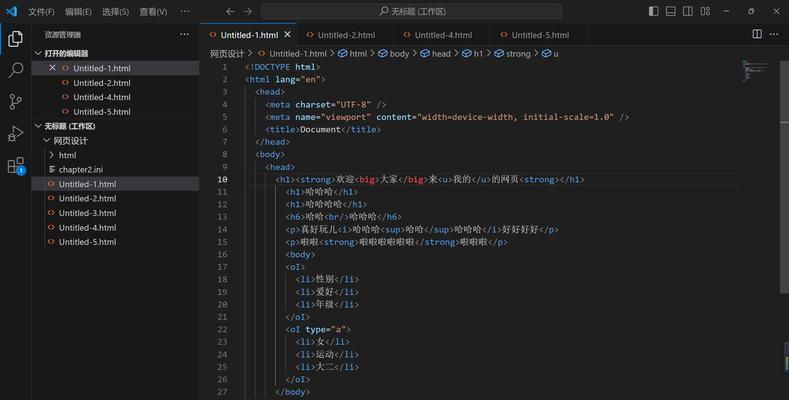Open the 选择(S) menu
Screen dimensions: 789x400
click(115, 12)
